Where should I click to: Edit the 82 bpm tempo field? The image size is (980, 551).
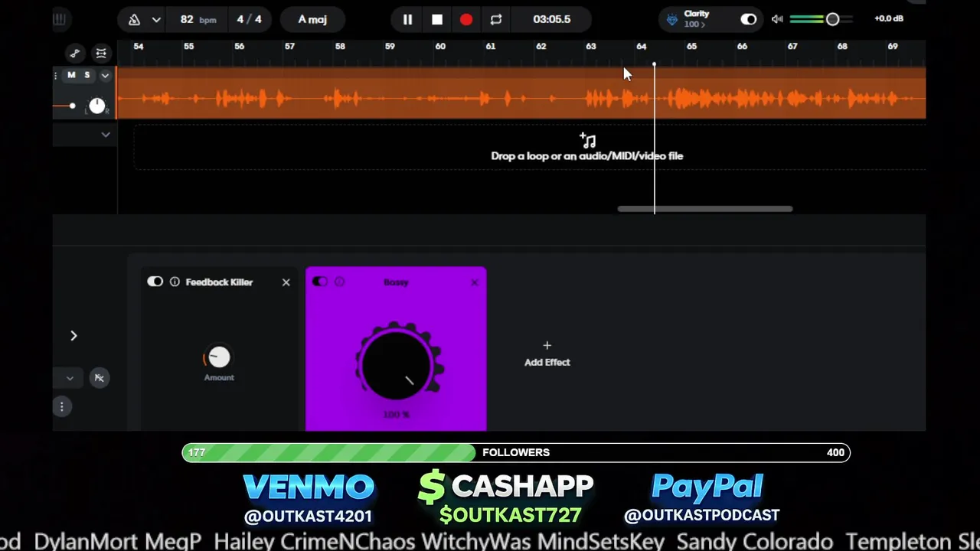click(x=198, y=19)
